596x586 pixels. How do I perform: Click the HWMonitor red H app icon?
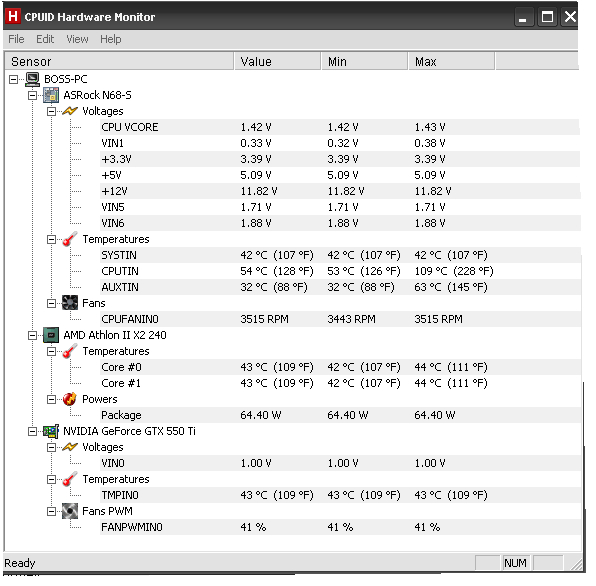13,17
